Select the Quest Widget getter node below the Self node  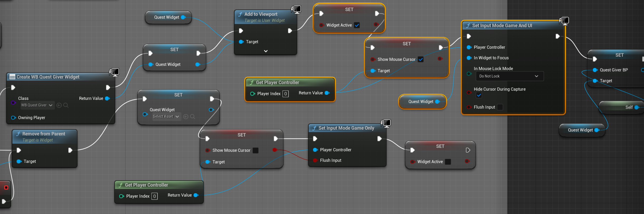pyautogui.click(x=582, y=130)
